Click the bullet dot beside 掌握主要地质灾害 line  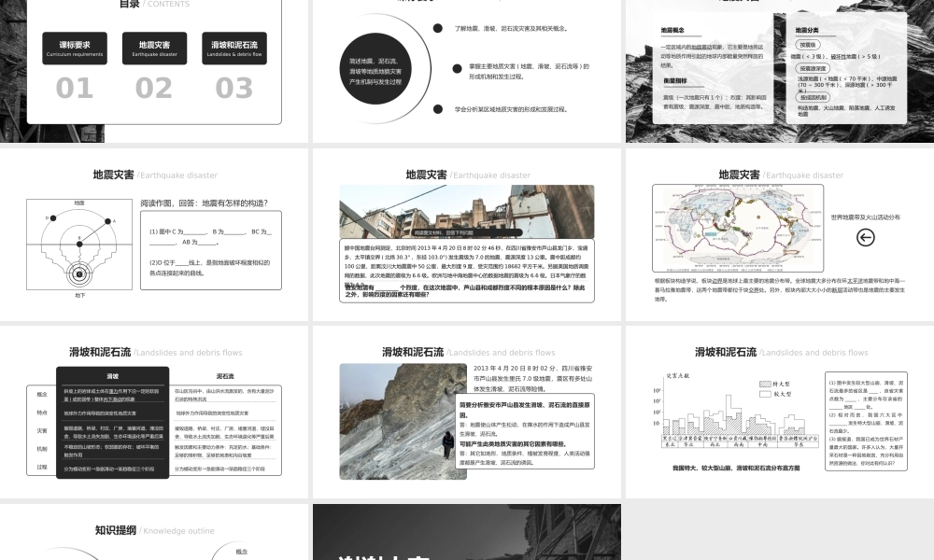tap(457, 68)
